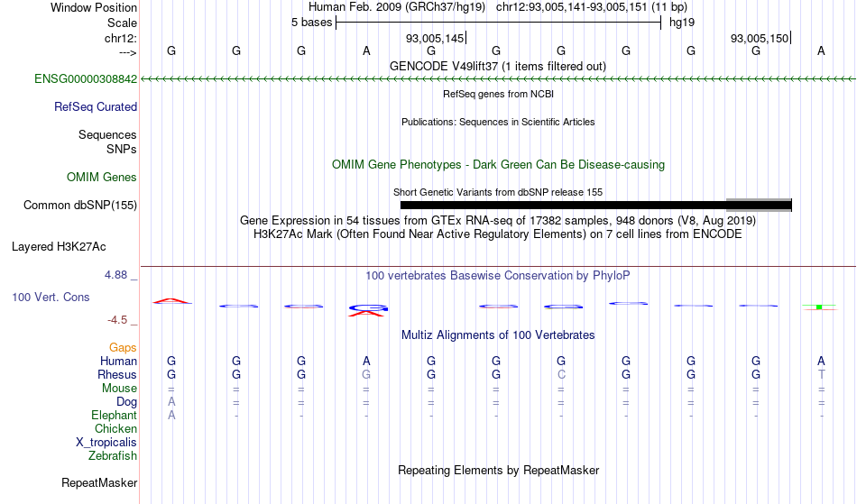Click the 93,005,145 position marker
857x504 pixels.
(x=435, y=39)
